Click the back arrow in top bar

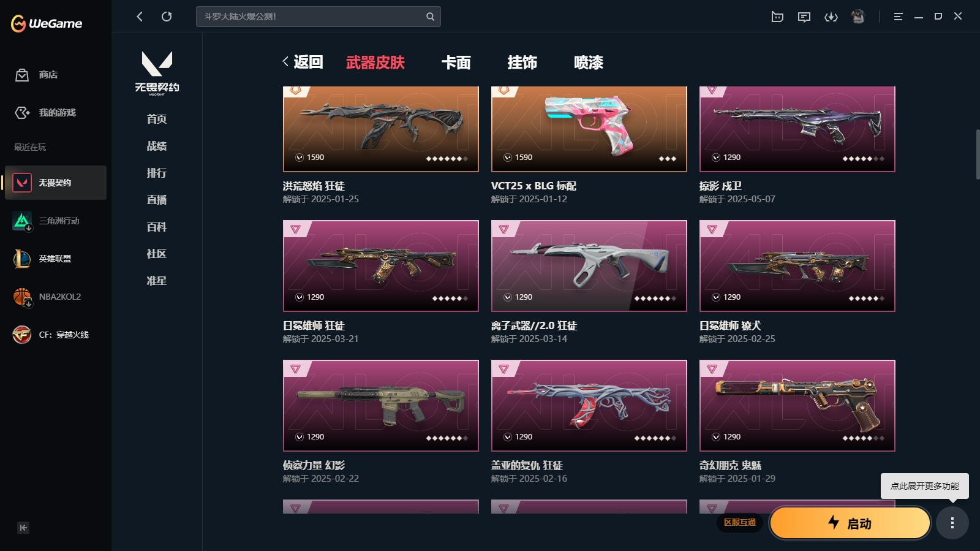click(x=140, y=17)
